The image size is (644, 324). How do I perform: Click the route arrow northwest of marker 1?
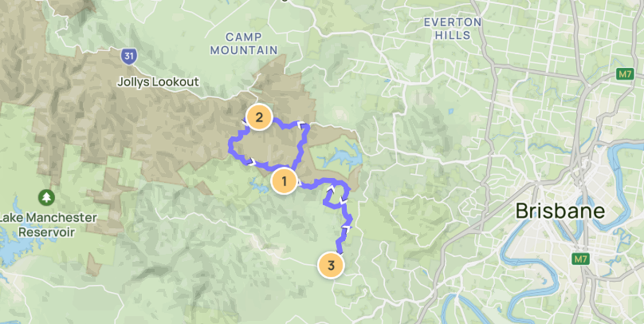tap(253, 160)
